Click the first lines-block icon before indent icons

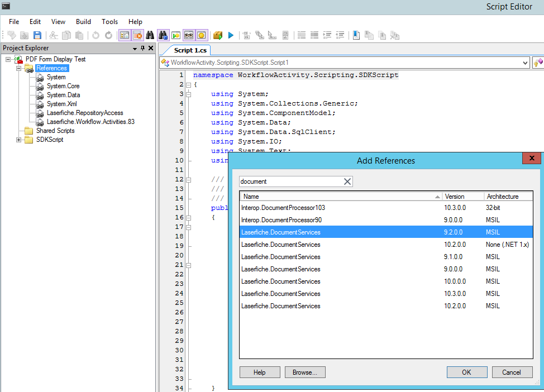point(302,35)
